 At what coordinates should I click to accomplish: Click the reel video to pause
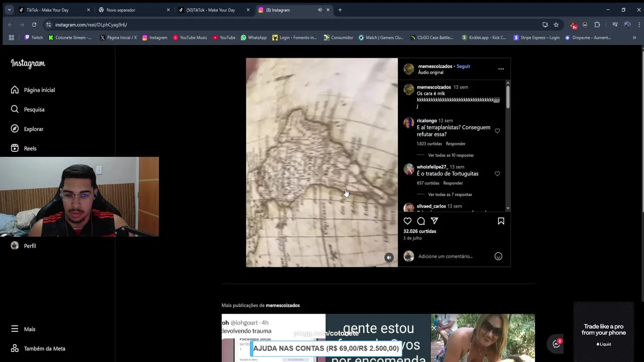pos(322,162)
